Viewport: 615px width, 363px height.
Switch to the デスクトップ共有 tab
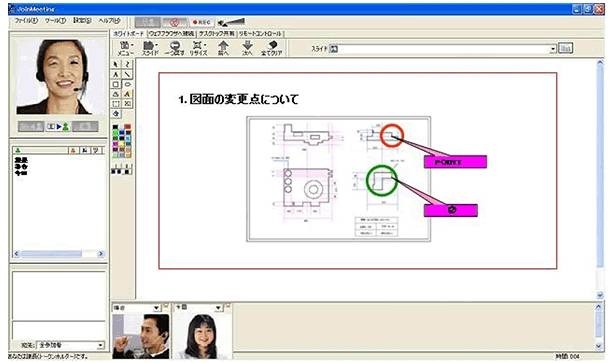pos(217,34)
